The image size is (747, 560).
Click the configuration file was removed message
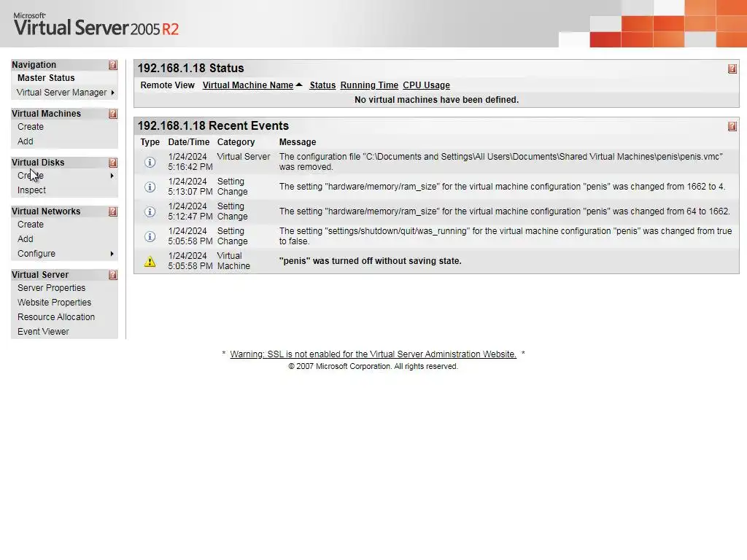pos(500,162)
